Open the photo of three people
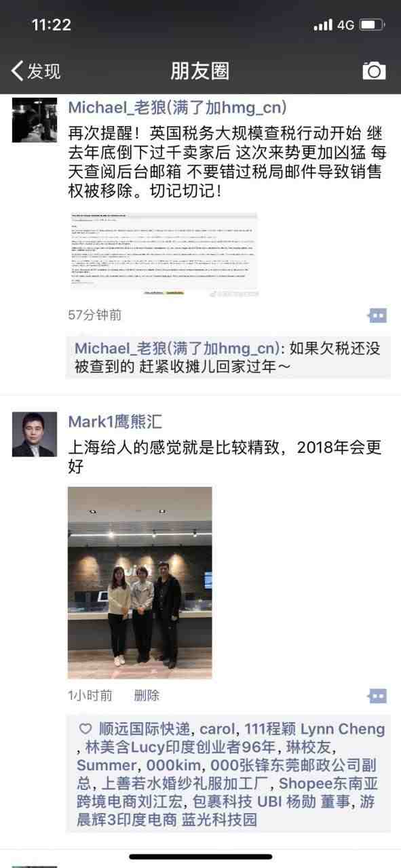Viewport: 401px width, 868px height. click(140, 583)
